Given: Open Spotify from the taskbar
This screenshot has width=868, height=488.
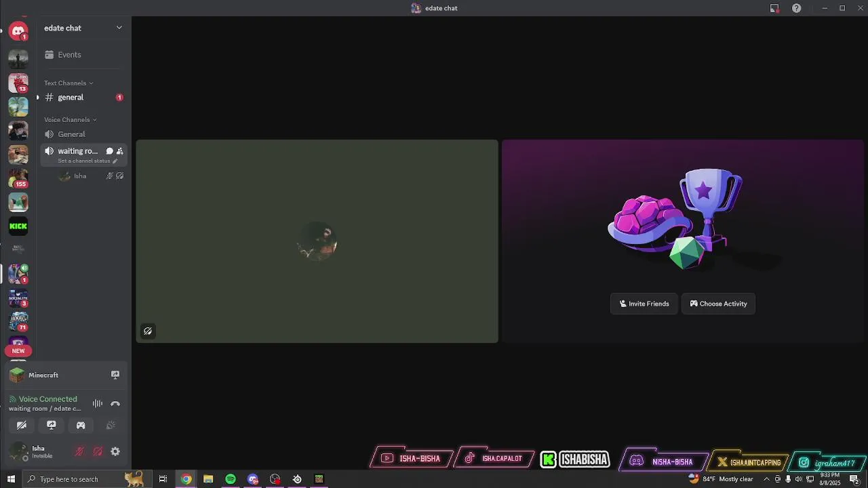Looking at the screenshot, I should point(231,479).
